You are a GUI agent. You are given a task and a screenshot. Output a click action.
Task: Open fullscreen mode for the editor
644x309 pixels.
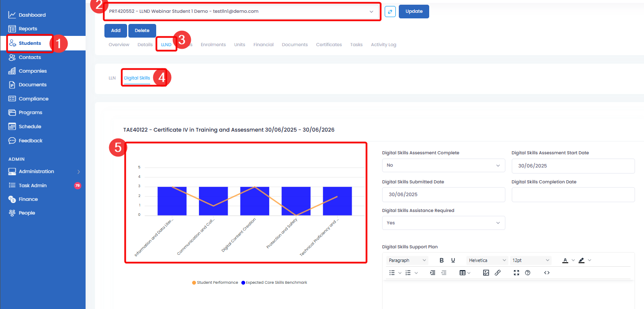[x=516, y=273]
